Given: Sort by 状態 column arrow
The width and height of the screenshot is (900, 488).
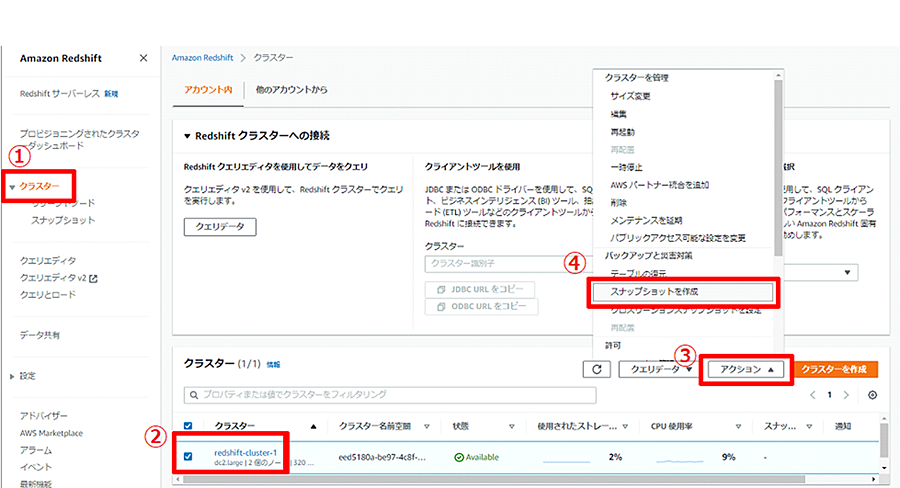Looking at the screenshot, I should (511, 427).
